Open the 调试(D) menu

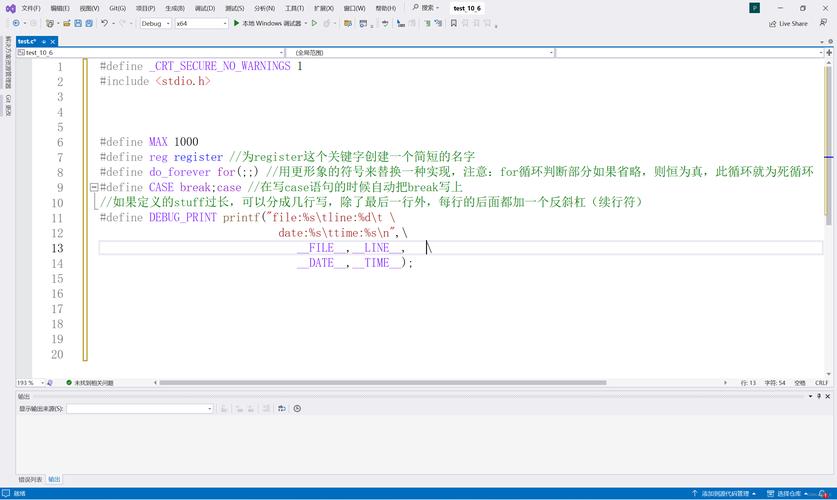pos(204,8)
